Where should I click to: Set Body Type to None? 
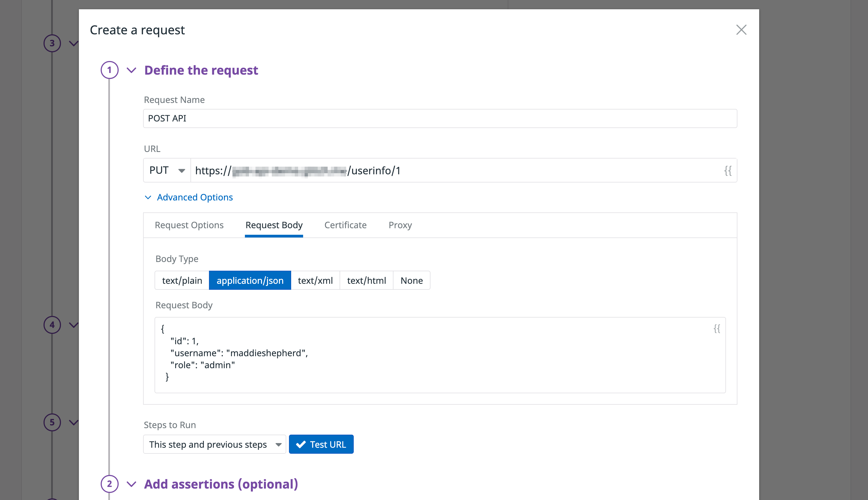point(411,280)
